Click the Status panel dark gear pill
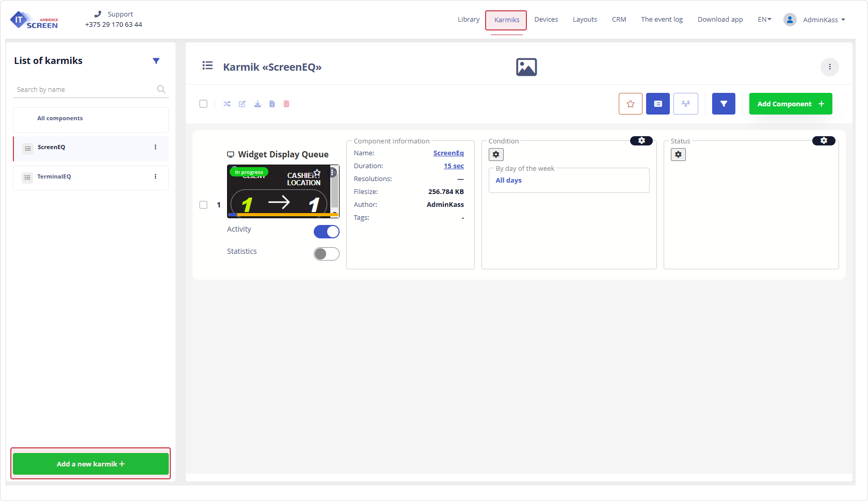The image size is (868, 501). tap(824, 140)
